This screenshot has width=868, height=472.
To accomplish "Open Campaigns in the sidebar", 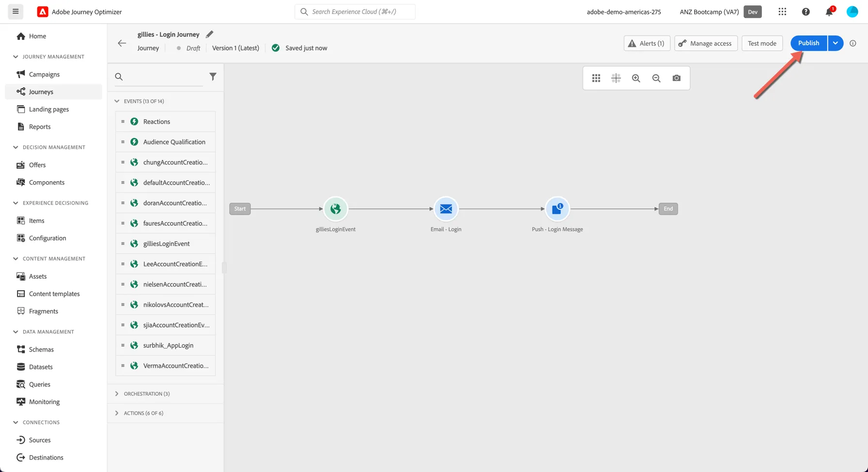I will [53, 74].
